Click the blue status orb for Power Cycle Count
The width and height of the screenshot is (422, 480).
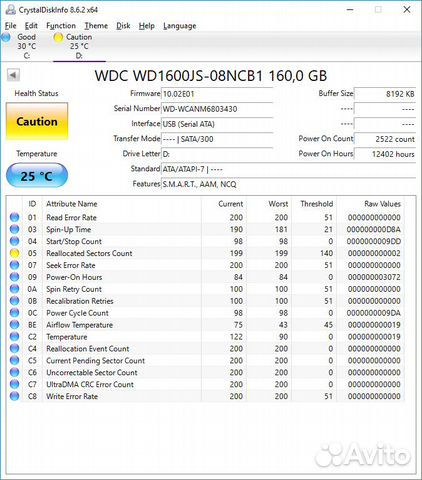pos(14,313)
